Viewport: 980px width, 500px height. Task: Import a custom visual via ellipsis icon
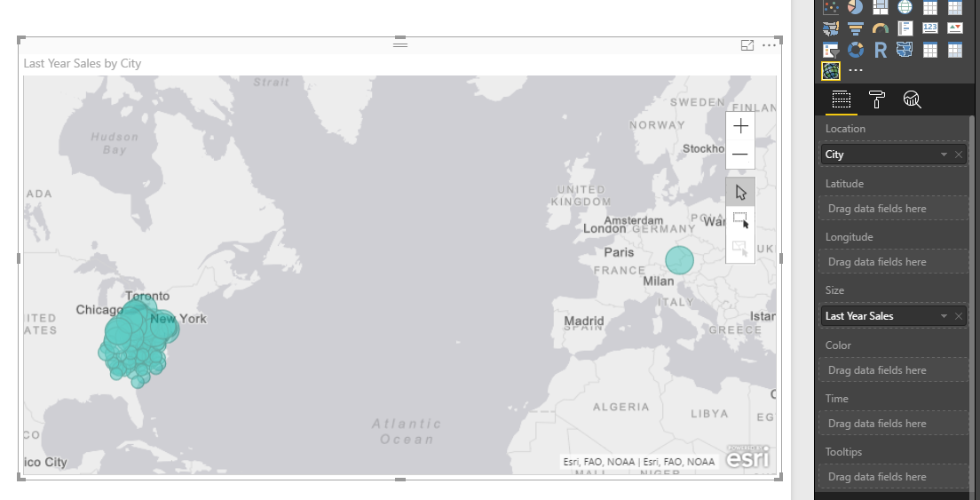[x=856, y=71]
